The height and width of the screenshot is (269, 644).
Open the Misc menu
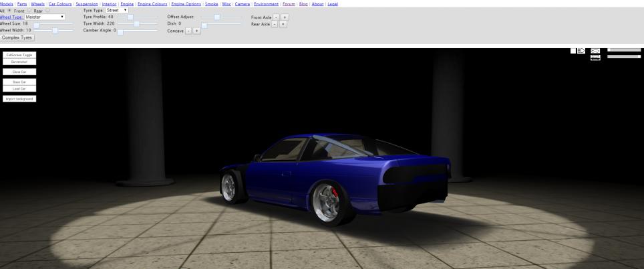point(226,4)
